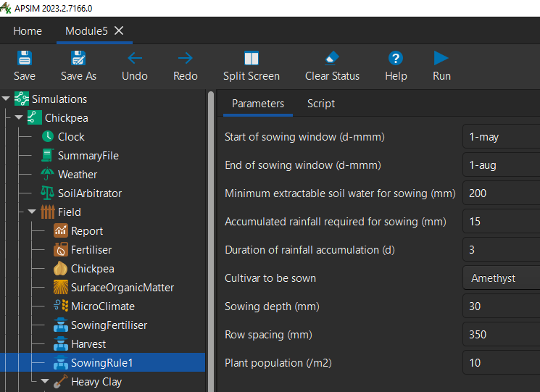Image resolution: width=540 pixels, height=392 pixels.
Task: Click the 'Cultivar to be sown' label
Action: click(x=270, y=278)
